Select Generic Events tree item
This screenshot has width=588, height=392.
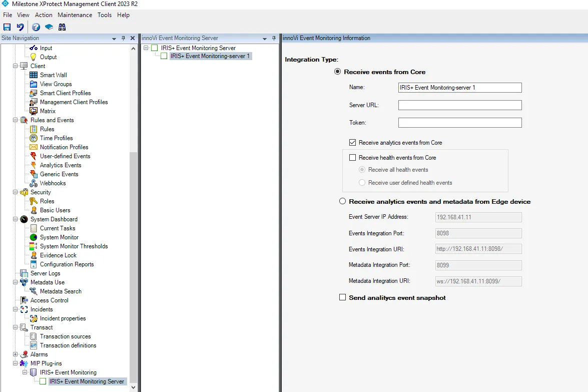[59, 174]
